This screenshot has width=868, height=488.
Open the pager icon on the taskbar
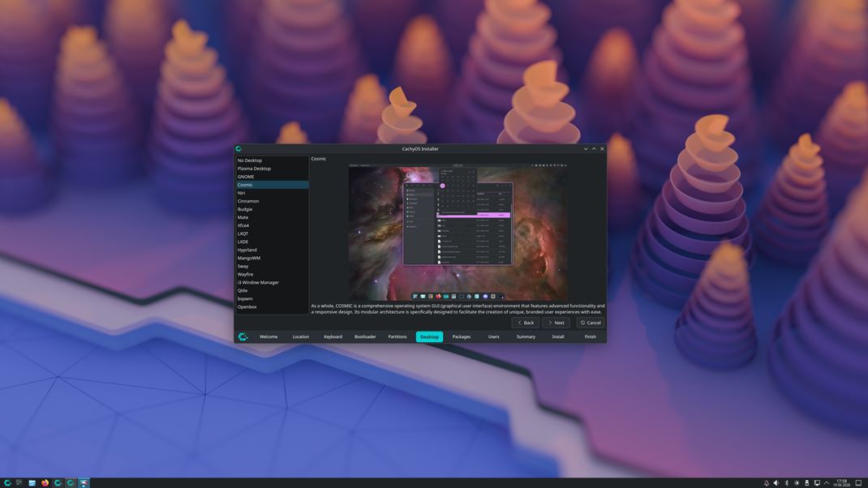[x=19, y=483]
